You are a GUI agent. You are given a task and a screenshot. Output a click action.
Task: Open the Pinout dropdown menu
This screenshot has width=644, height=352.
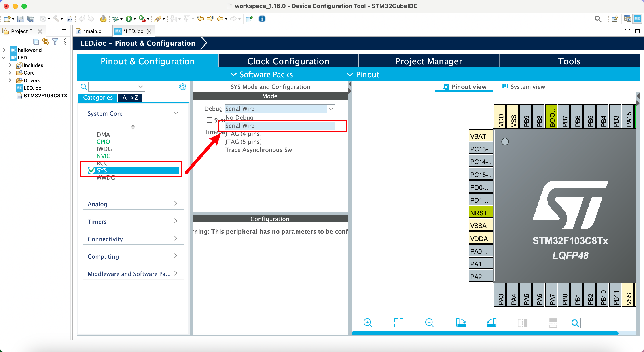point(363,74)
